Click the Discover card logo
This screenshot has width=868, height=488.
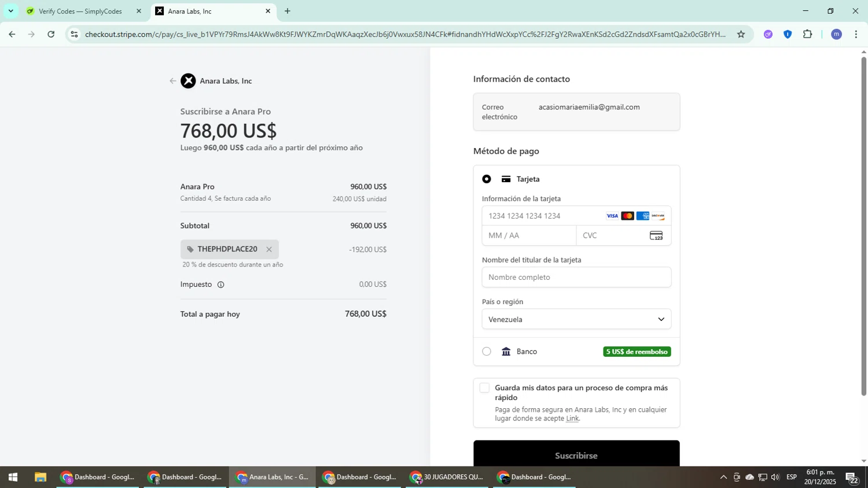pos(658,216)
